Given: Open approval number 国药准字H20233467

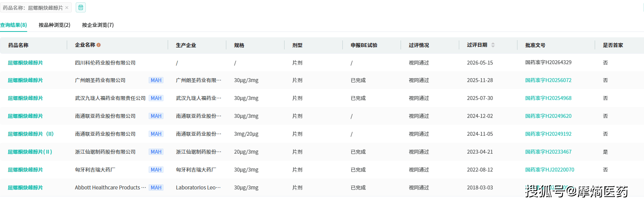Looking at the screenshot, I should 548,152.
